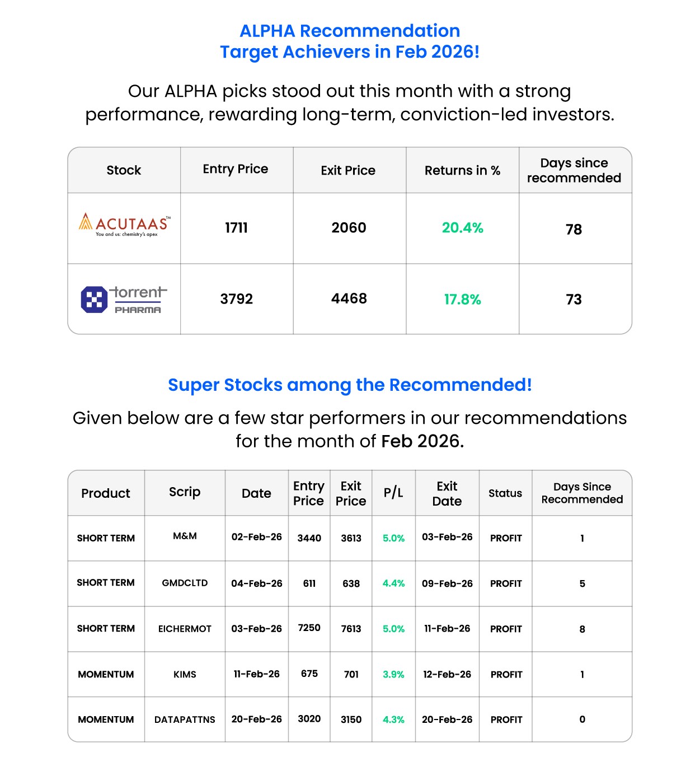Viewport: 700px width, 771px height.
Task: Select the 20.4% returns value
Action: pos(462,228)
